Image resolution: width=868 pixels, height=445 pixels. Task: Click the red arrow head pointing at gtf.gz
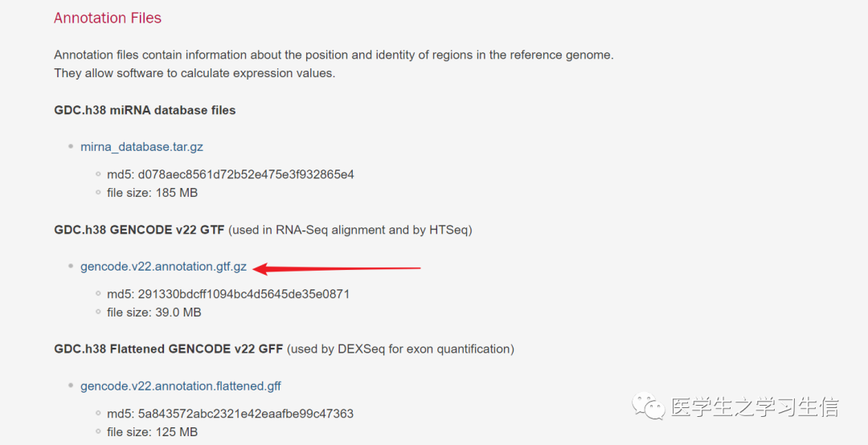coord(261,269)
